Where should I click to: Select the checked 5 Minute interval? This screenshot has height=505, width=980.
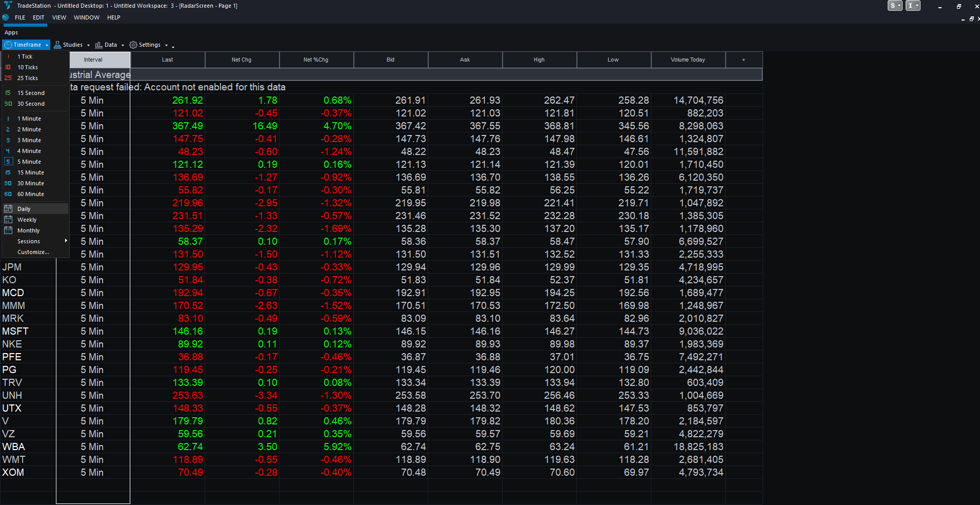(35, 162)
